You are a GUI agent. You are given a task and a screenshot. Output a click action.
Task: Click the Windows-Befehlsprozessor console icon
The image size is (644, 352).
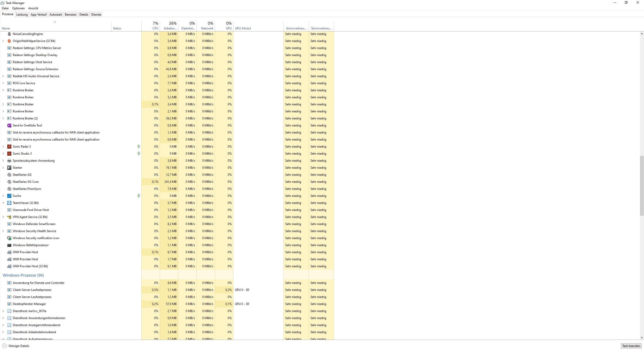click(x=9, y=245)
